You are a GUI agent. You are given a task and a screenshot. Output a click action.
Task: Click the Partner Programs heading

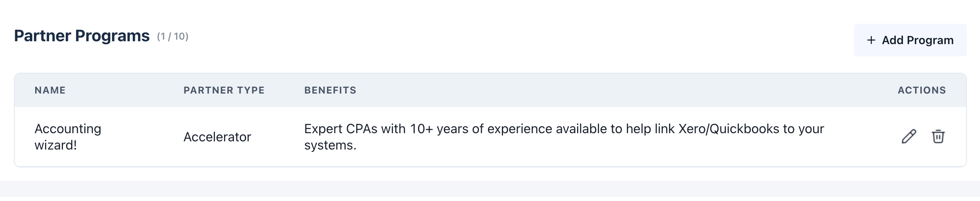point(82,36)
